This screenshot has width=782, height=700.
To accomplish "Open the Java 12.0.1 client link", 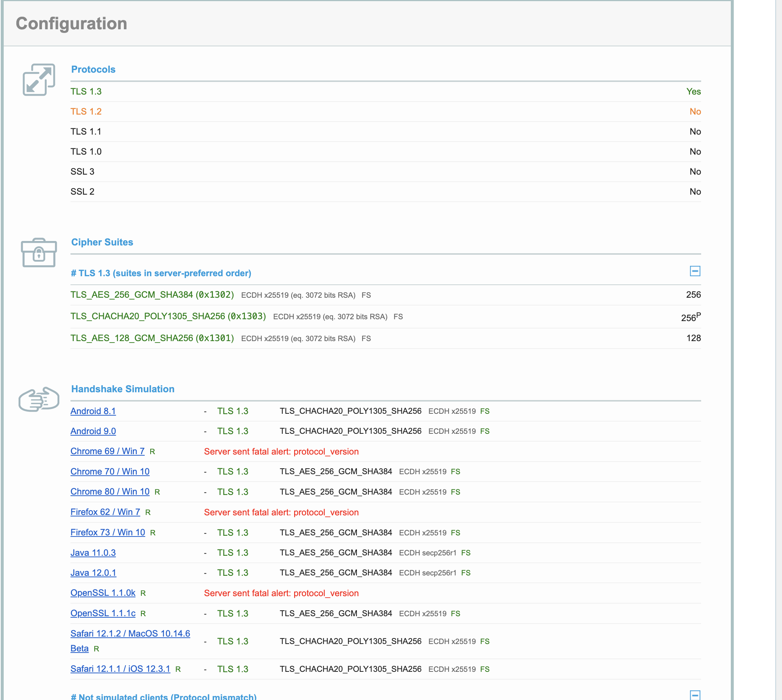I will (93, 573).
